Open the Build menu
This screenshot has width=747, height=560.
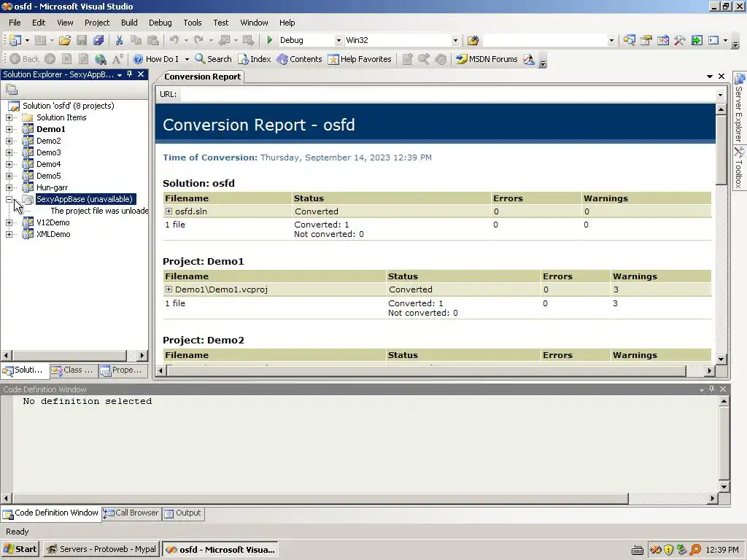tap(129, 23)
